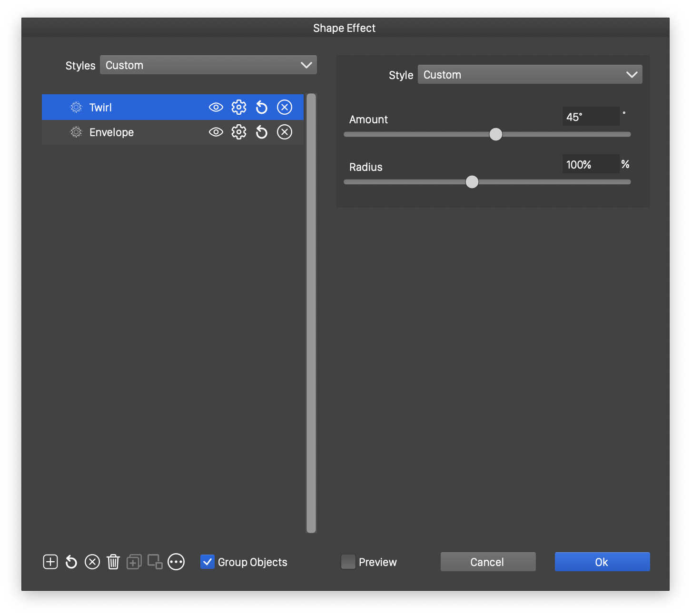Screen dimensions: 691x616
Task: Add a new effect with plus icon
Action: point(50,562)
